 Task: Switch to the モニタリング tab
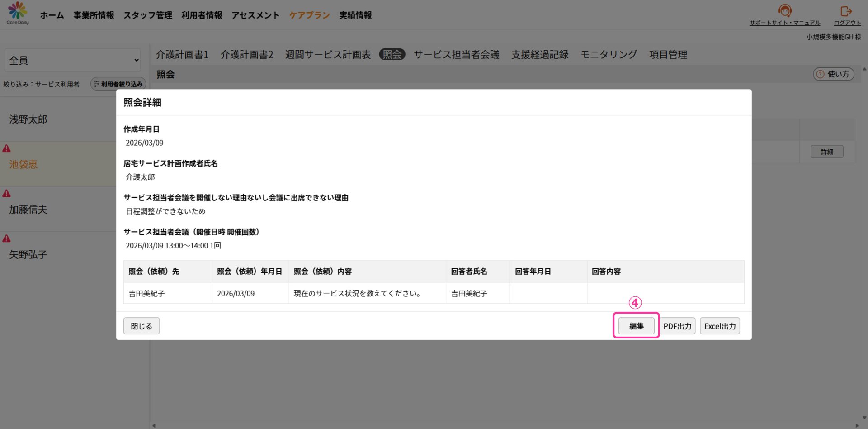pyautogui.click(x=609, y=55)
